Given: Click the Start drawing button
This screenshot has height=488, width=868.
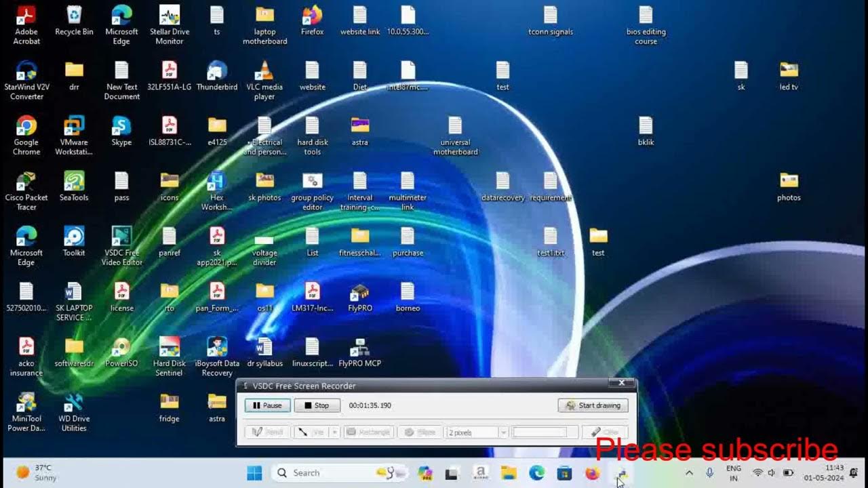Looking at the screenshot, I should click(x=593, y=405).
